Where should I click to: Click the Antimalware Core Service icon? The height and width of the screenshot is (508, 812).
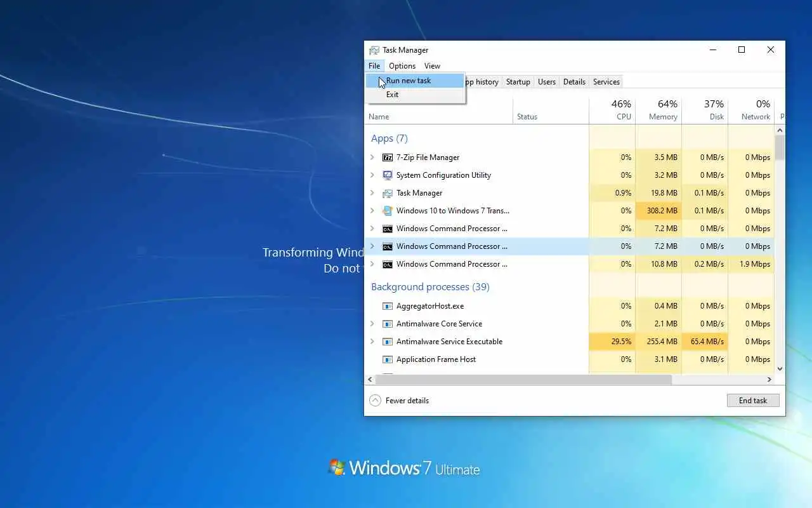point(388,324)
